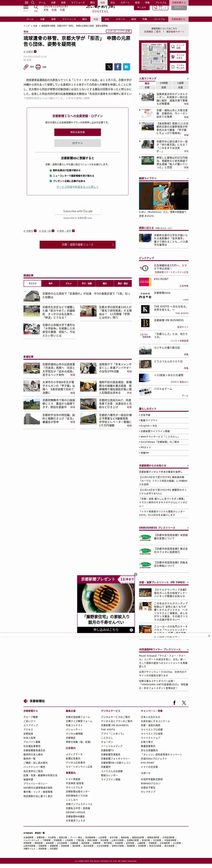
Task: Click header 申し込み button
Action: tap(142, 7)
